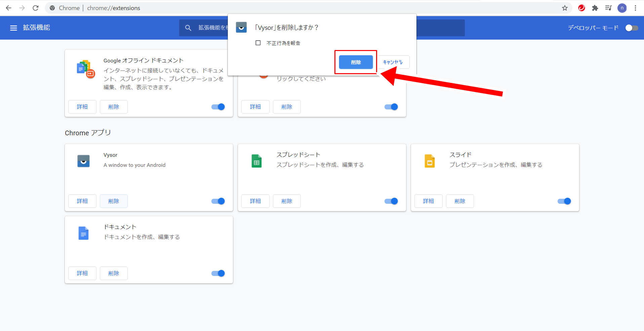Image resolution: width=644 pixels, height=331 pixels.
Task: Disable the Vysor app toggle
Action: click(x=218, y=201)
